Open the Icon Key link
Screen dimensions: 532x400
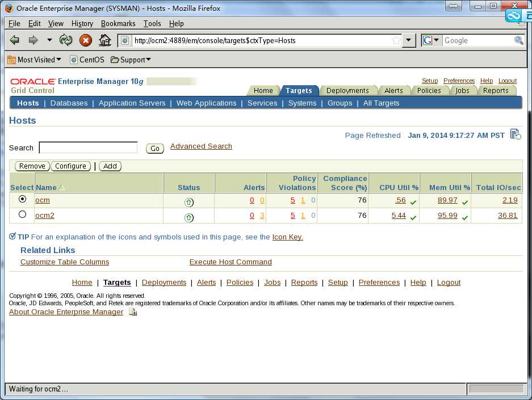[x=288, y=237]
